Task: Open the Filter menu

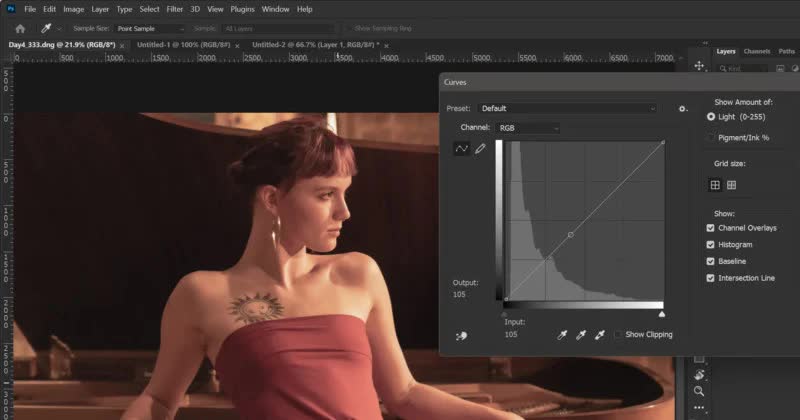Action: [x=174, y=9]
